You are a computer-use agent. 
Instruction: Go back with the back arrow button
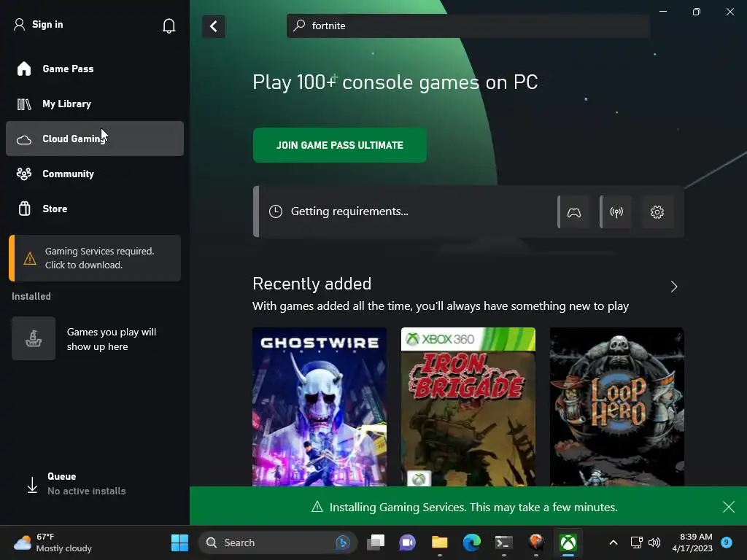tap(214, 26)
